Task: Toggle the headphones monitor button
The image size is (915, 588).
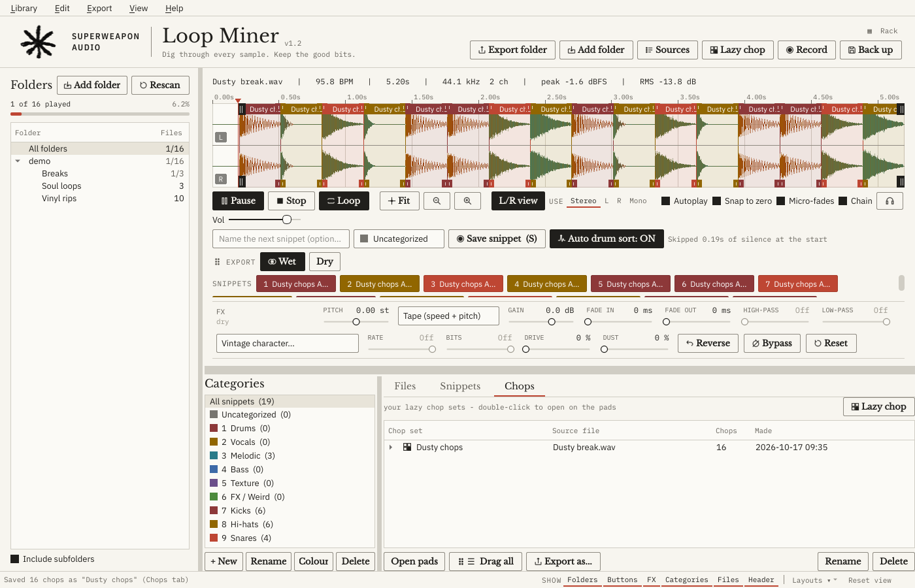Action: click(x=890, y=201)
